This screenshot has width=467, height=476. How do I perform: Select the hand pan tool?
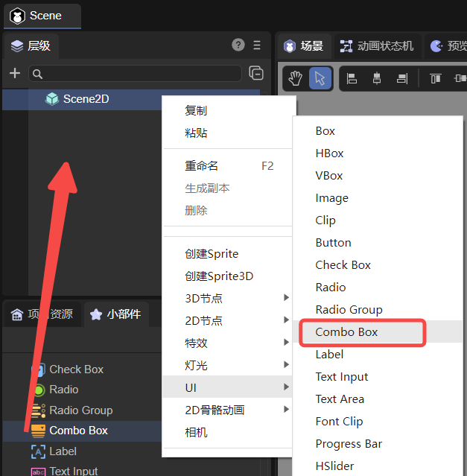pos(296,78)
